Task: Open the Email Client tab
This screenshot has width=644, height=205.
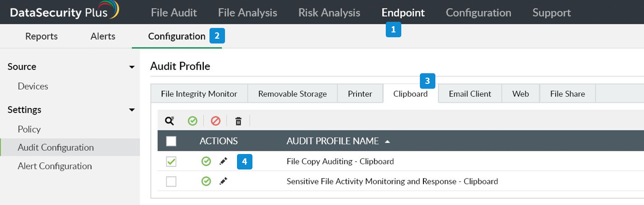Action: (469, 94)
